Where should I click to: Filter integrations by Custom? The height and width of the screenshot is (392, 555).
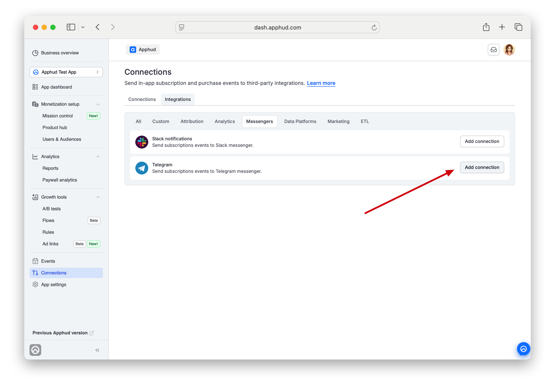[161, 121]
